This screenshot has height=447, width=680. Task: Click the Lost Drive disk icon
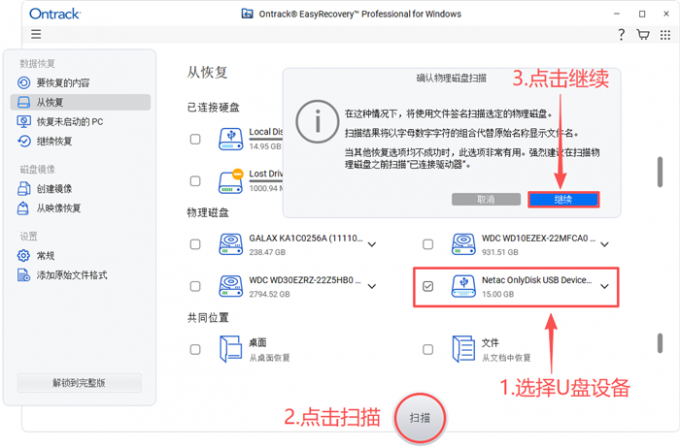pos(231,181)
